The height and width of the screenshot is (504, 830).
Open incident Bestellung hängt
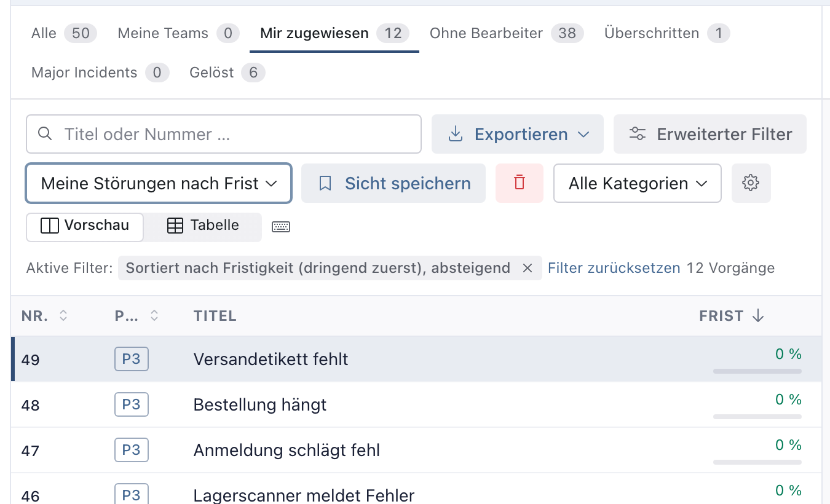260,405
